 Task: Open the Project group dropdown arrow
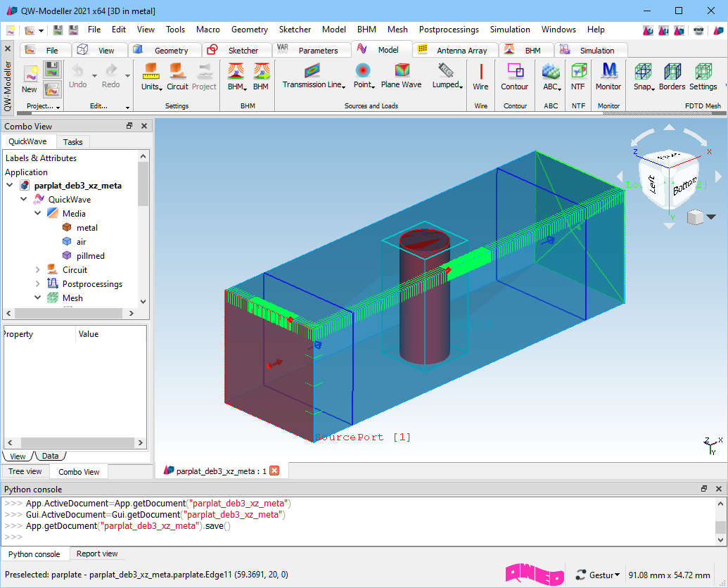point(58,107)
